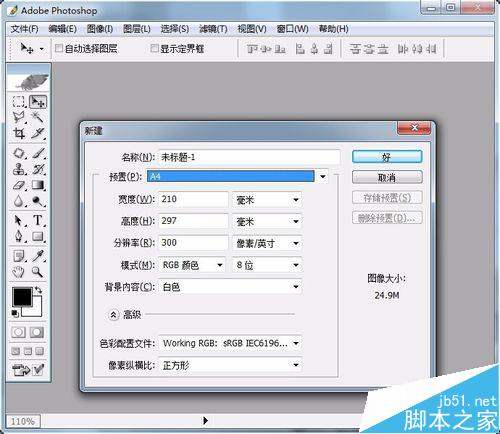The width and height of the screenshot is (500, 434).
Task: Enable auto select layer checkbox
Action: point(59,48)
